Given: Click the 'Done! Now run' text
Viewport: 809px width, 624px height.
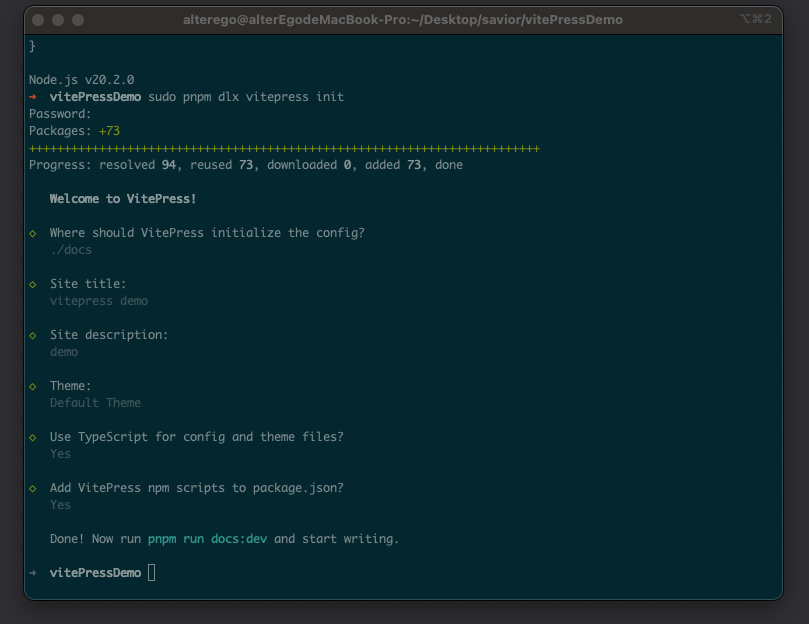Looking at the screenshot, I should (x=95, y=539).
